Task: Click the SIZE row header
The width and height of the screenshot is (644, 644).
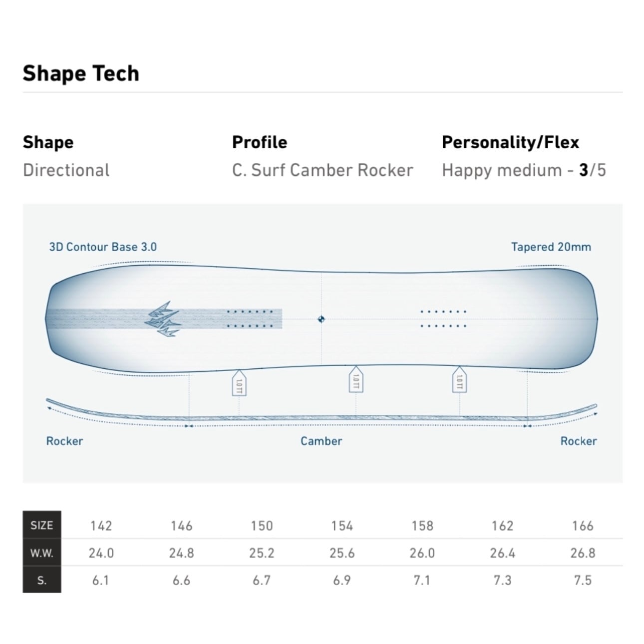Action: coord(41,525)
